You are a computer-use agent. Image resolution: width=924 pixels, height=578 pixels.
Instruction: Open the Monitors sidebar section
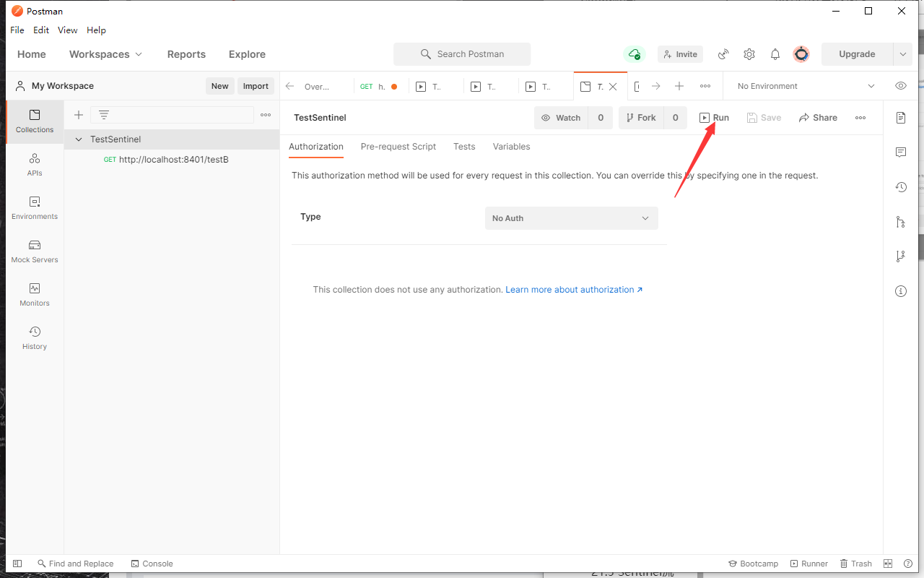pyautogui.click(x=35, y=294)
